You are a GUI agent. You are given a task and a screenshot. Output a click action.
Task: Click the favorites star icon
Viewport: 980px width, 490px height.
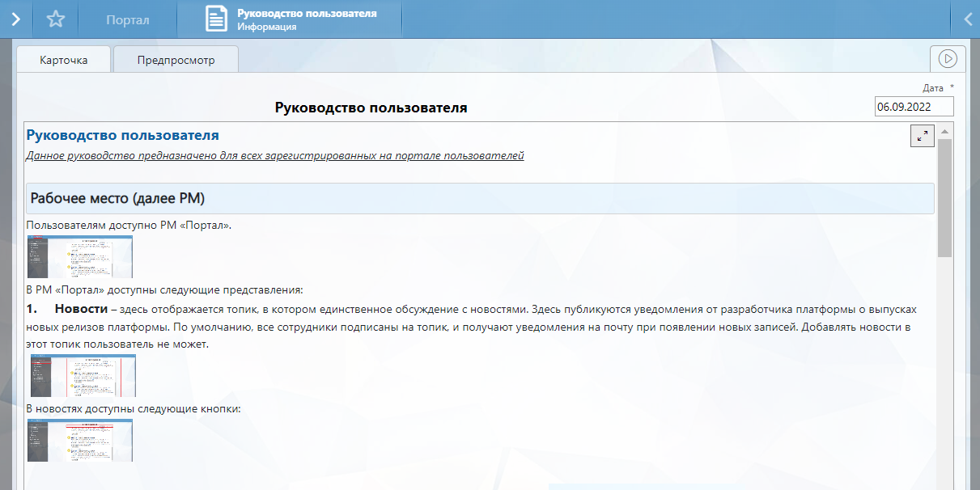click(55, 19)
